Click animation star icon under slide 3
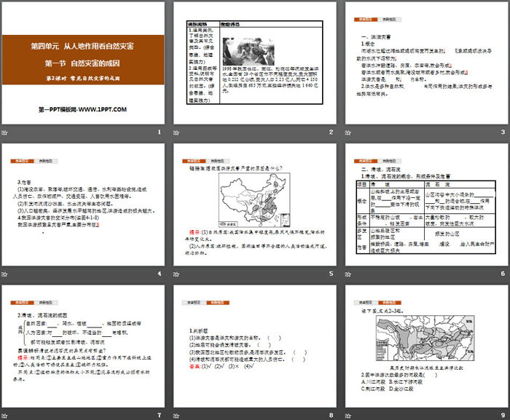510x420 pixels. pyautogui.click(x=348, y=132)
